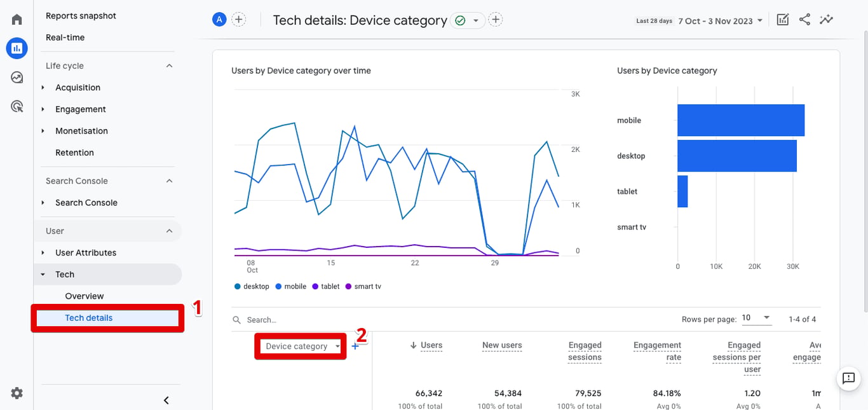This screenshot has height=410, width=868.
Task: Open the Retention report
Action: [74, 153]
